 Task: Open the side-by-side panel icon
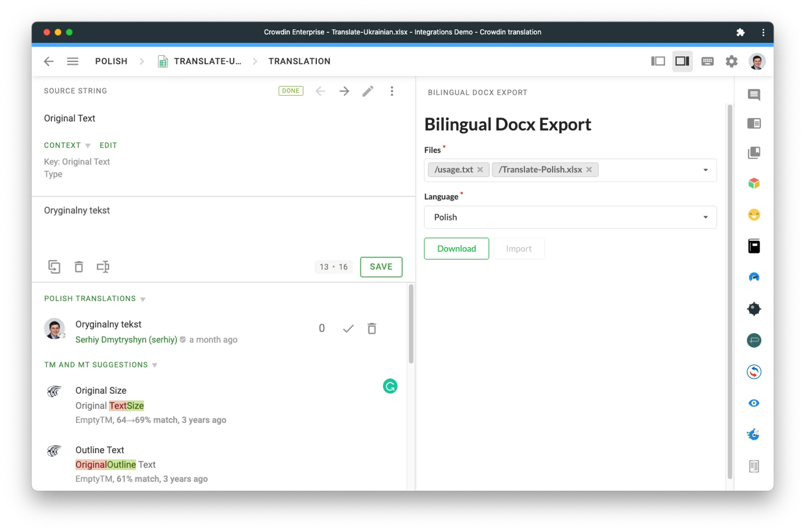coord(753,123)
